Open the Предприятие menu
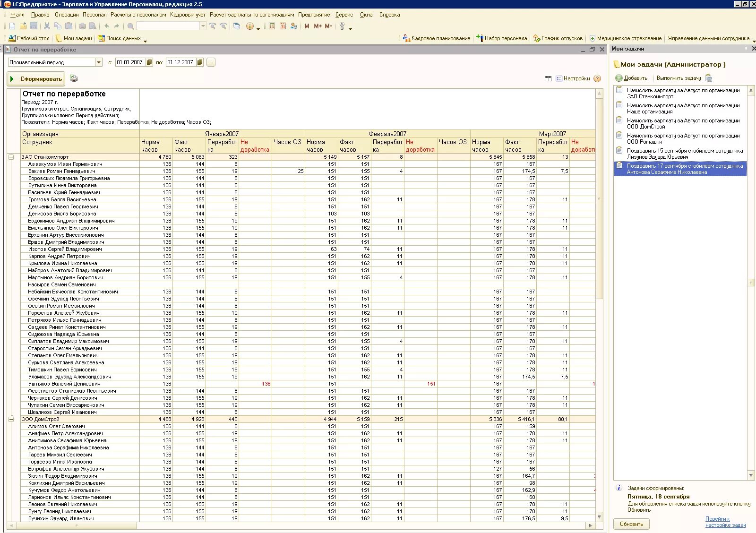Image resolution: width=756 pixels, height=533 pixels. [x=314, y=15]
